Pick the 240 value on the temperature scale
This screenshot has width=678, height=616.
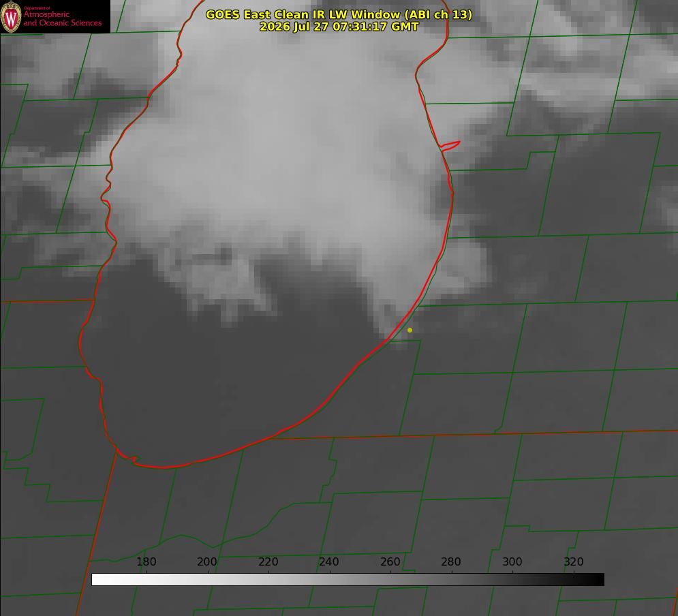click(328, 561)
